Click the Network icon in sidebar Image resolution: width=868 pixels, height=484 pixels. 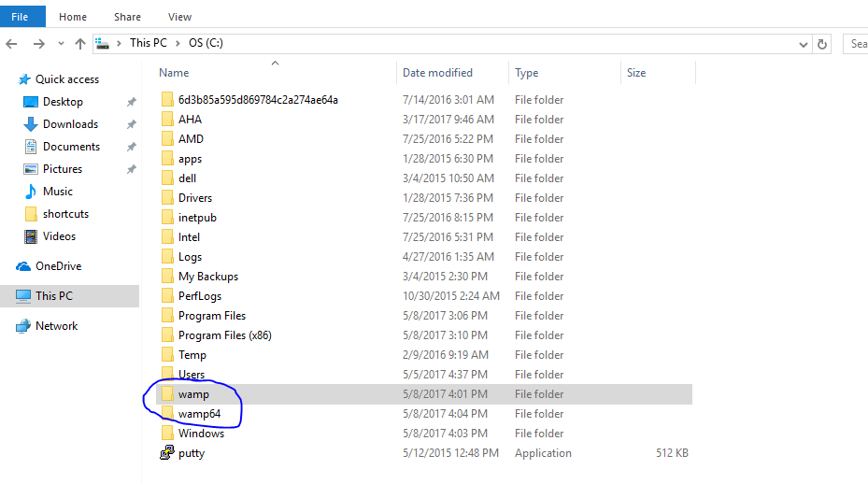click(x=23, y=326)
